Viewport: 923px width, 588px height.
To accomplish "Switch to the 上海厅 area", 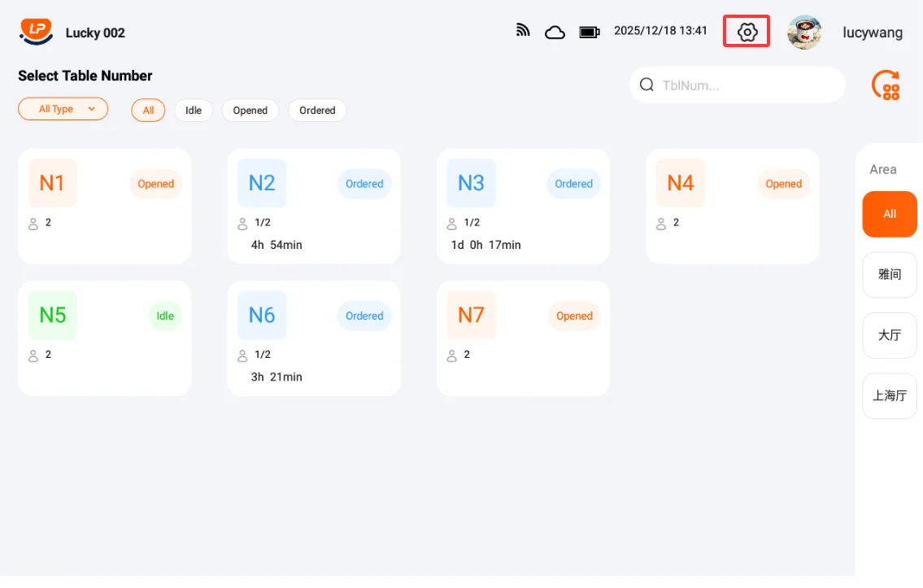I will tap(890, 396).
